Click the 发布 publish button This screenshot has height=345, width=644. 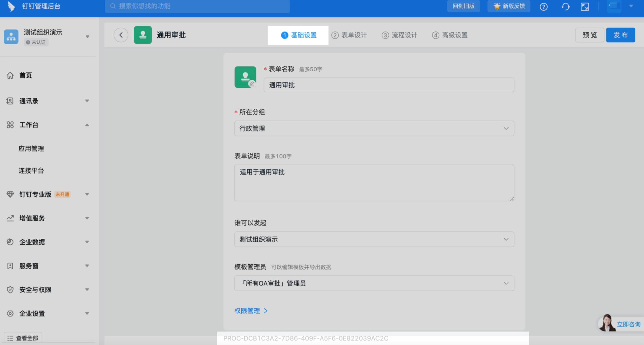coord(620,35)
